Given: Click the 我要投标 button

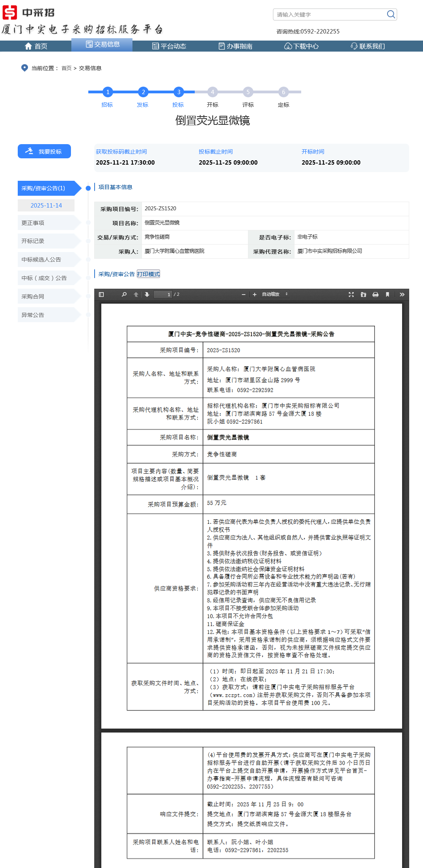Looking at the screenshot, I should click(x=44, y=151).
